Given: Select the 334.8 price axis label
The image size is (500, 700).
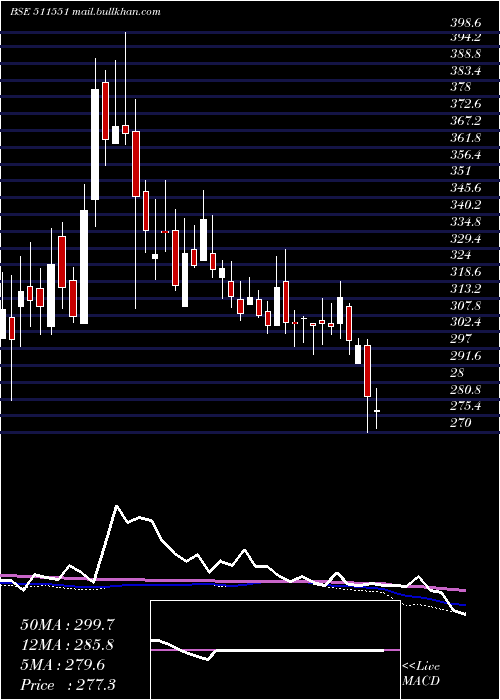Looking at the screenshot, I should tap(466, 222).
